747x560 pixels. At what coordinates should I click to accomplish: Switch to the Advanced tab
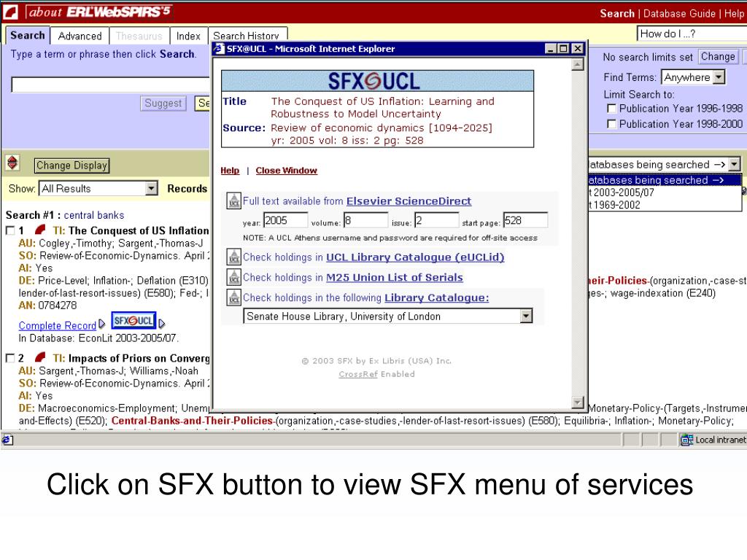80,36
